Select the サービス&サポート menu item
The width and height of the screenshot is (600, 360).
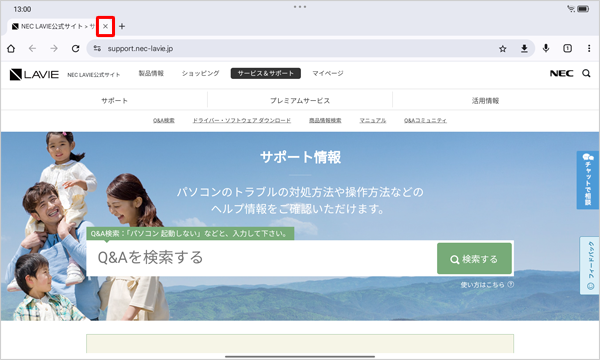point(266,73)
